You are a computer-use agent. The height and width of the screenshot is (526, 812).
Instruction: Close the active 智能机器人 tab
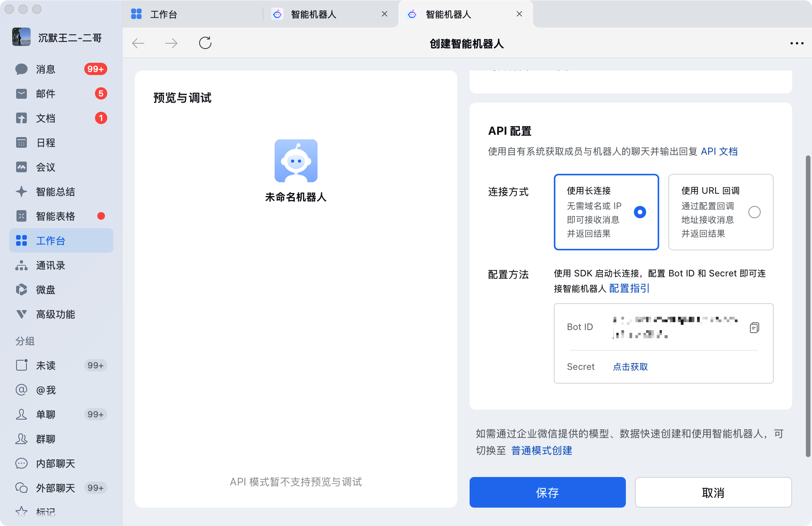519,14
